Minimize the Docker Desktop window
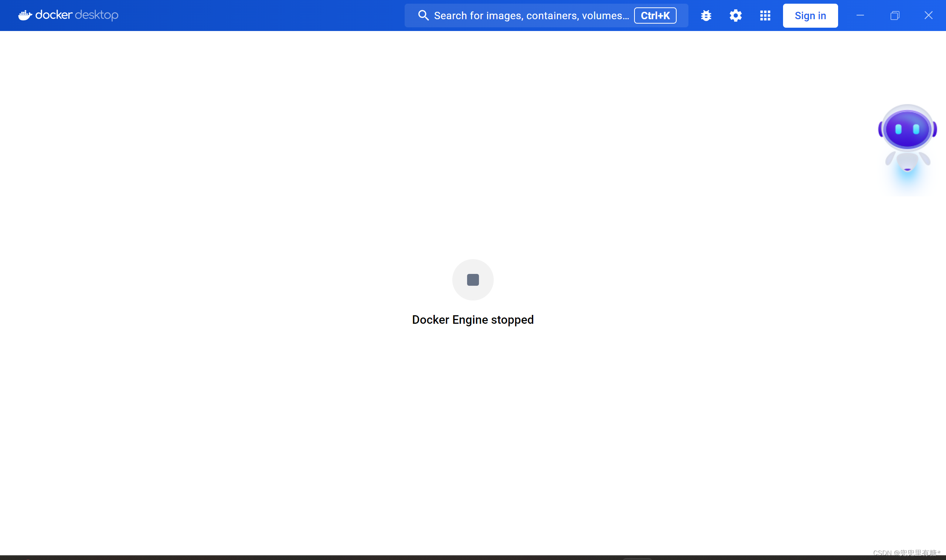The height and width of the screenshot is (560, 946). click(860, 16)
